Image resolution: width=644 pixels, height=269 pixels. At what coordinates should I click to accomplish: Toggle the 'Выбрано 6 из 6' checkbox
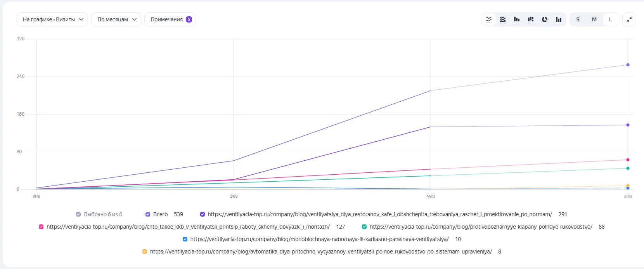[x=78, y=214]
